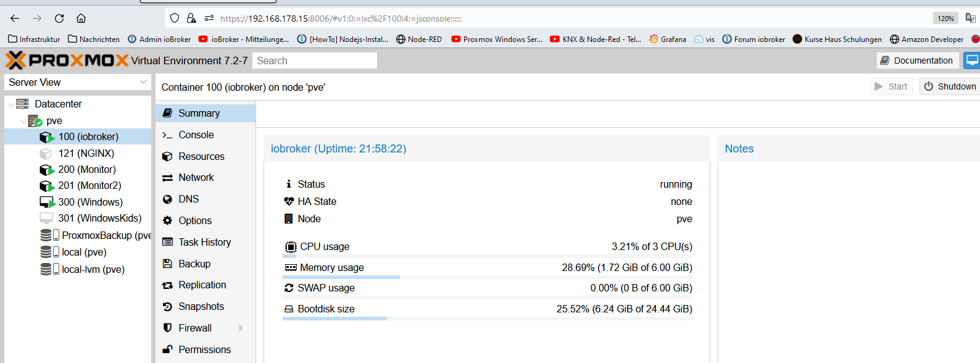Click the 120% zoom indicator

[x=945, y=19]
